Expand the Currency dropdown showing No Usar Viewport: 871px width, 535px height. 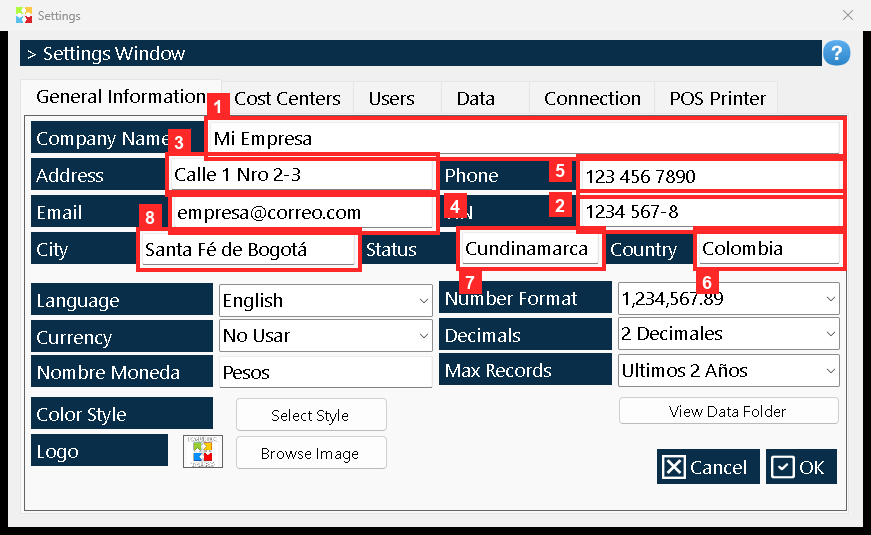(326, 336)
